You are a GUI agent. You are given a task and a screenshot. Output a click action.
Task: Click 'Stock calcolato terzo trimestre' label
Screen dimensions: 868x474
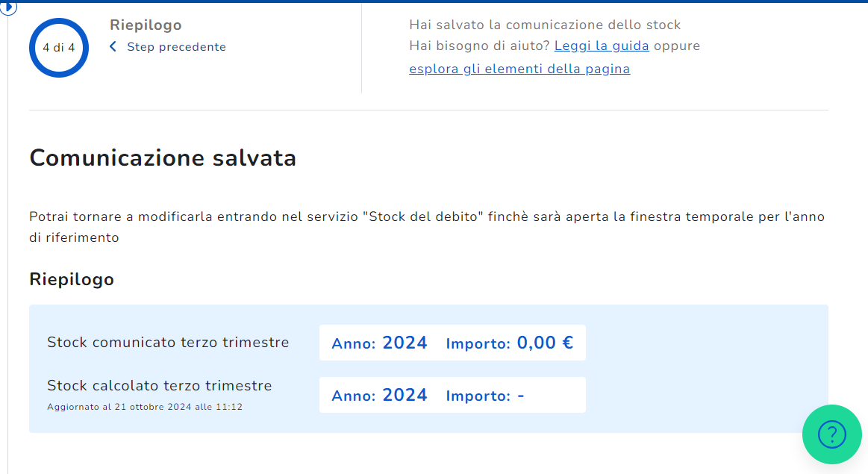pyautogui.click(x=160, y=386)
